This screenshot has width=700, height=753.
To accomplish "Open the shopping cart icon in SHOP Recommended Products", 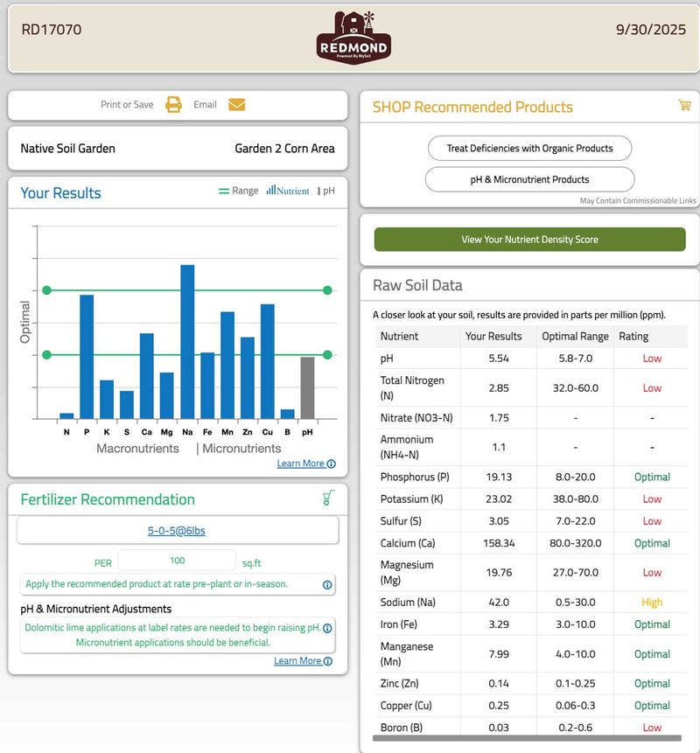I will click(684, 105).
